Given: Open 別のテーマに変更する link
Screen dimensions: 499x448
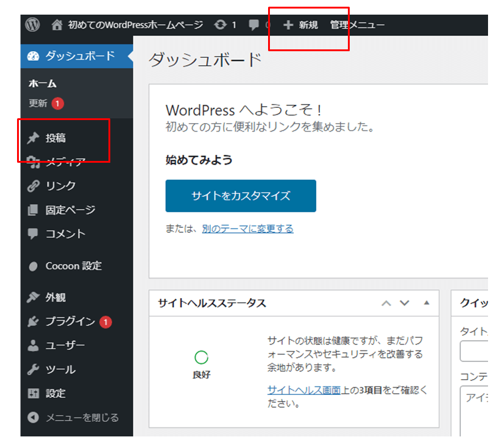Looking at the screenshot, I should [247, 229].
